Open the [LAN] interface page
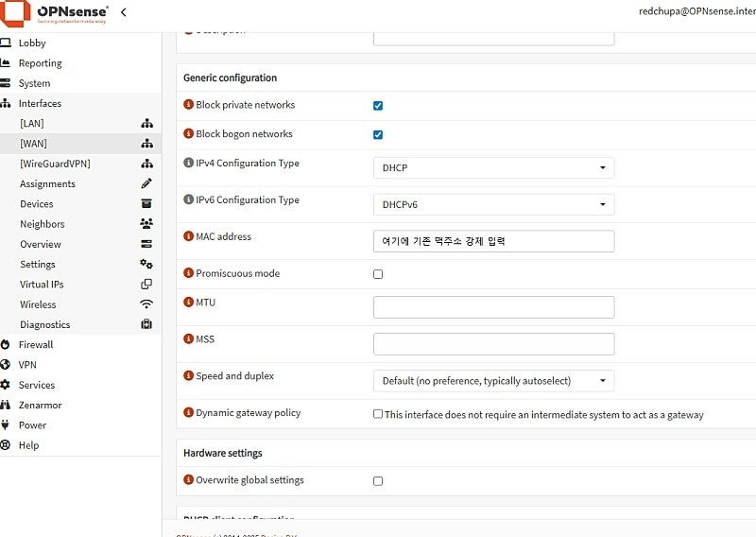Image resolution: width=756 pixels, height=537 pixels. point(32,123)
